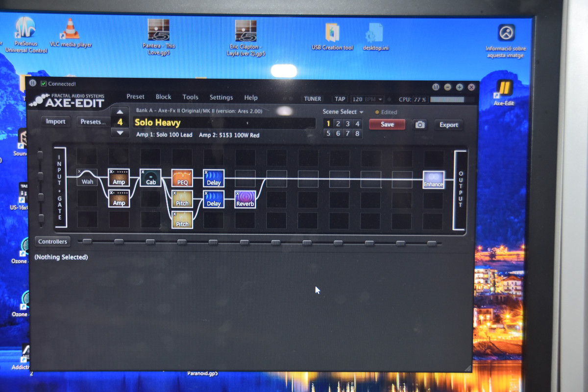This screenshot has width=588, height=392.
Task: Open VLC media player desktop icon
Action: tap(71, 33)
